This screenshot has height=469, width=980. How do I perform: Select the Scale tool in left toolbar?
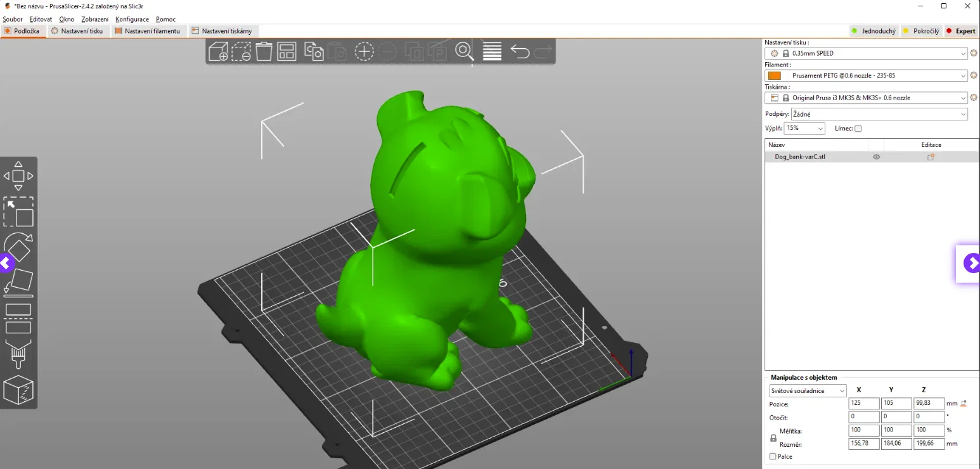coord(18,212)
